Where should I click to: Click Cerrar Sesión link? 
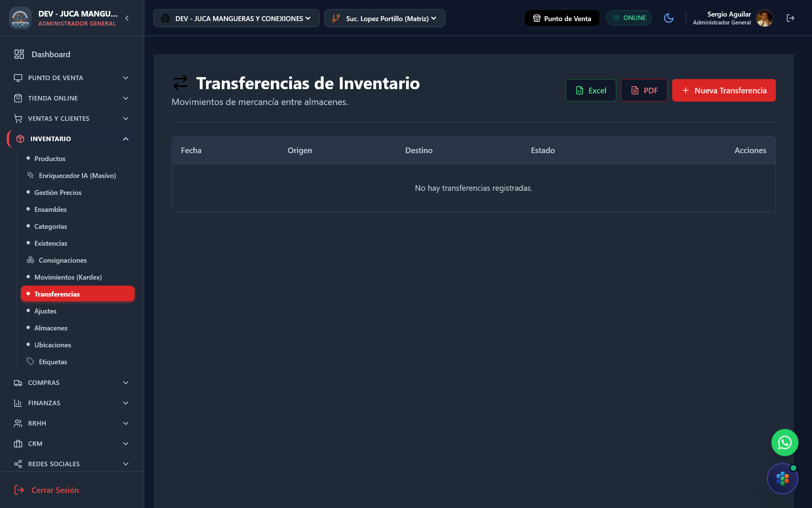click(47, 490)
